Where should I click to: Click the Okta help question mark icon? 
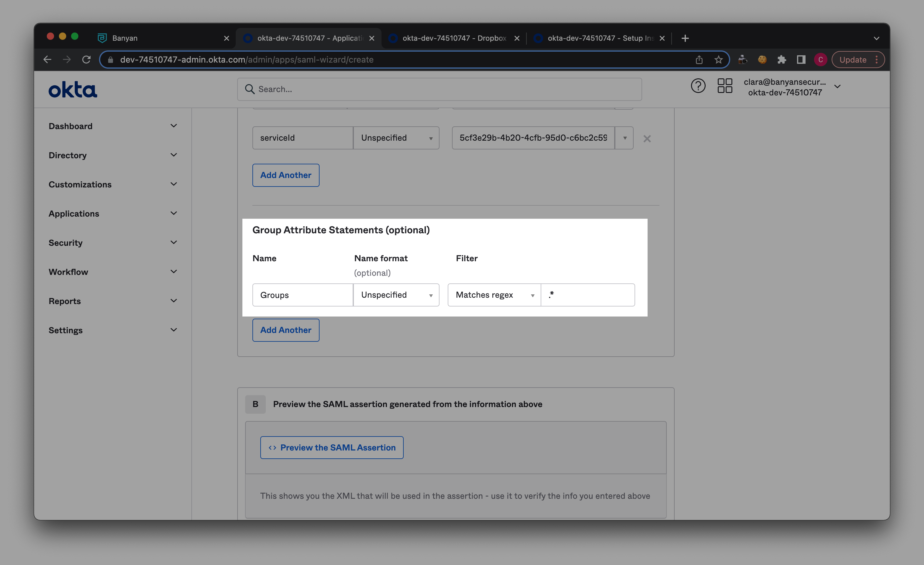[698, 86]
